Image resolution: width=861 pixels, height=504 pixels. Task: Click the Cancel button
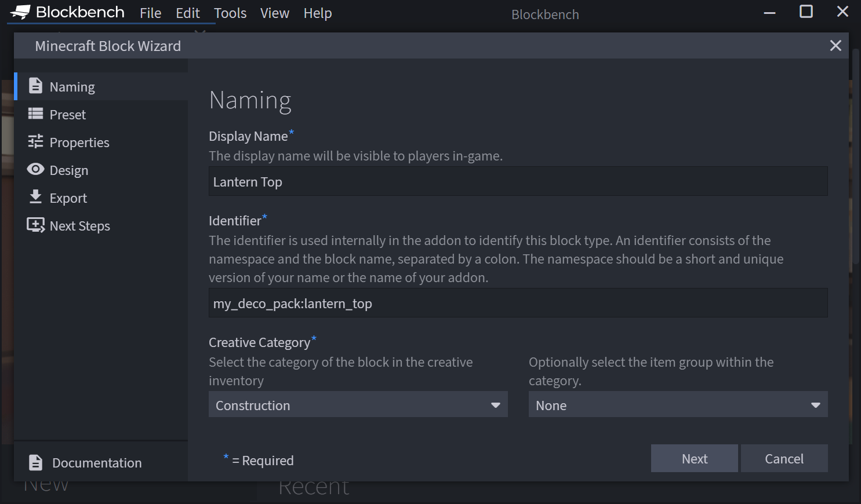pyautogui.click(x=784, y=458)
